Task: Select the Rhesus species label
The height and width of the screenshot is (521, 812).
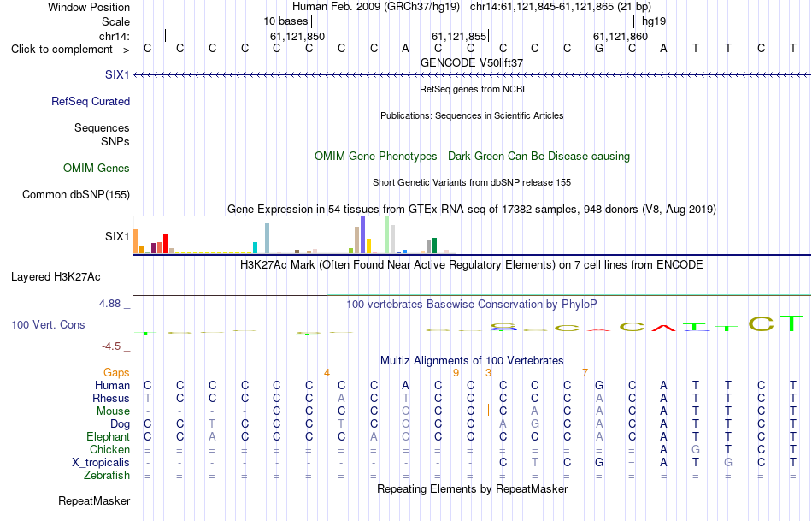Action: coord(111,398)
